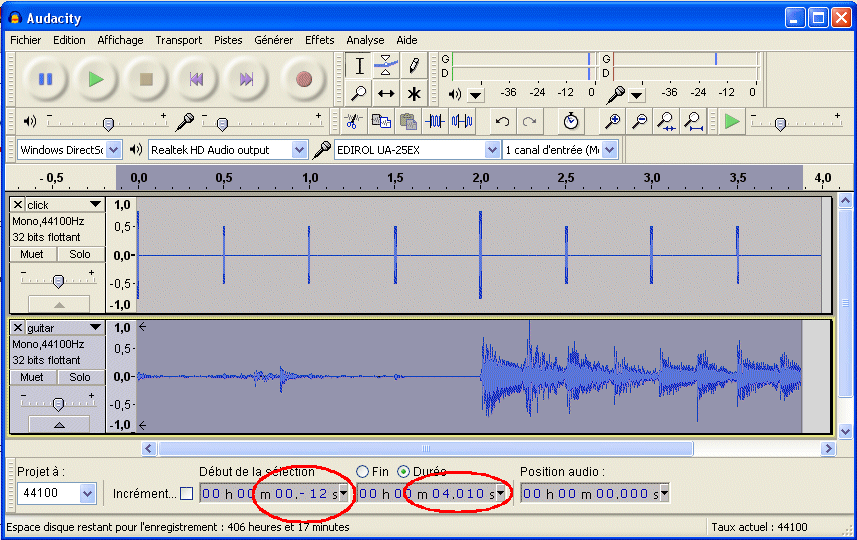The height and width of the screenshot is (540, 857).
Task: Open the Effets menu
Action: coord(319,40)
